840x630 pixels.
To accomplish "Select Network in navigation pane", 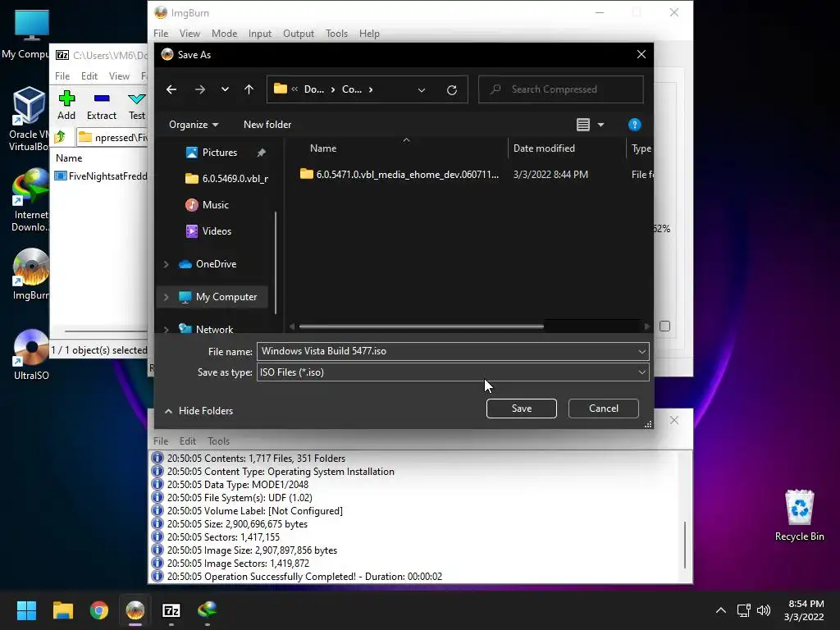I will pyautogui.click(x=214, y=329).
